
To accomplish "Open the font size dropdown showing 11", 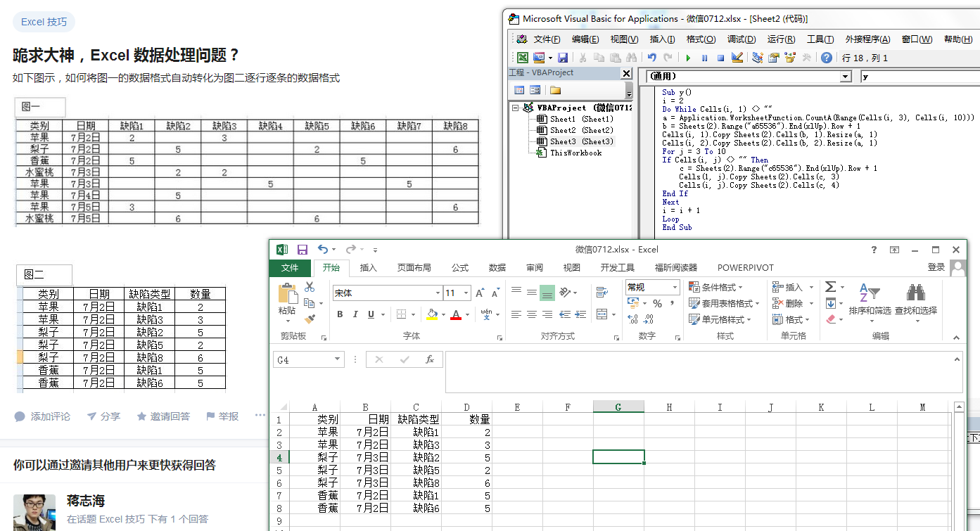I will pos(466,293).
